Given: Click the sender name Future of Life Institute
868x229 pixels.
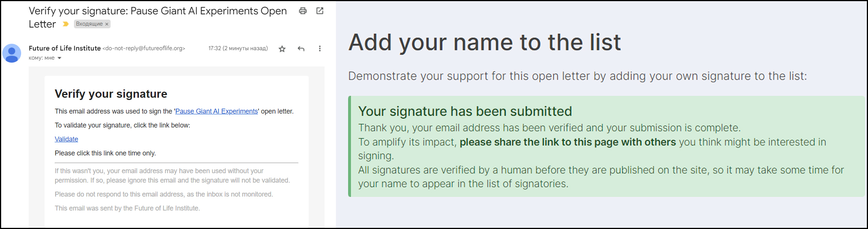Looking at the screenshot, I should pos(65,48).
